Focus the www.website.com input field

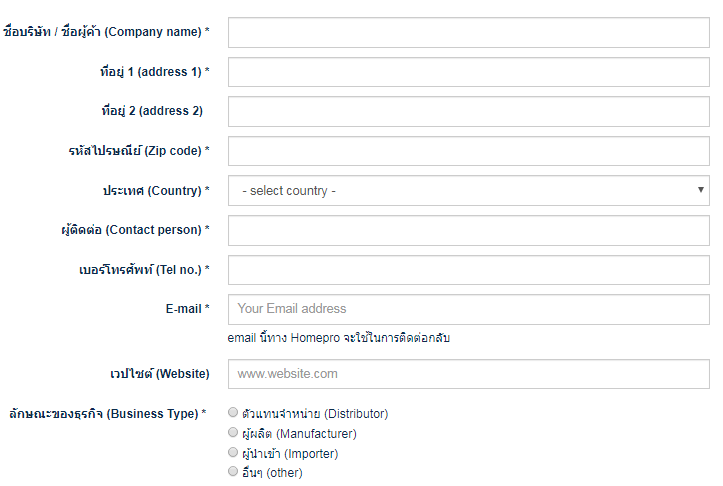468,374
